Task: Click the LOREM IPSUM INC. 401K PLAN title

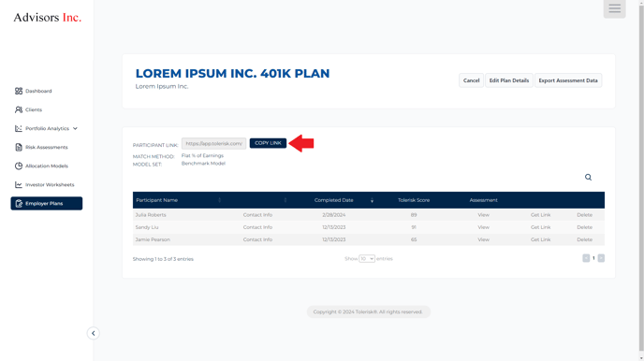Action: [232, 74]
